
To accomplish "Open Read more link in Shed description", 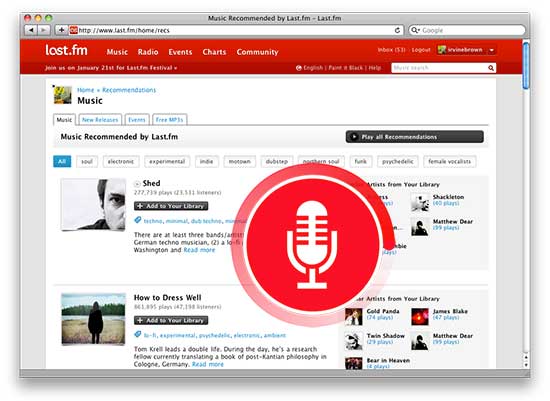I will click(x=199, y=250).
